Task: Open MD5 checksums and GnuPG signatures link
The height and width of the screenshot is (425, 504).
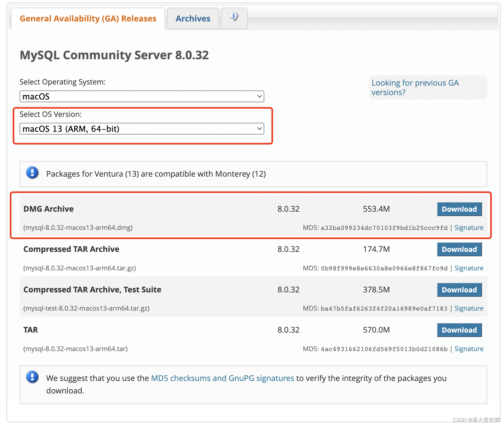Action: [222, 378]
